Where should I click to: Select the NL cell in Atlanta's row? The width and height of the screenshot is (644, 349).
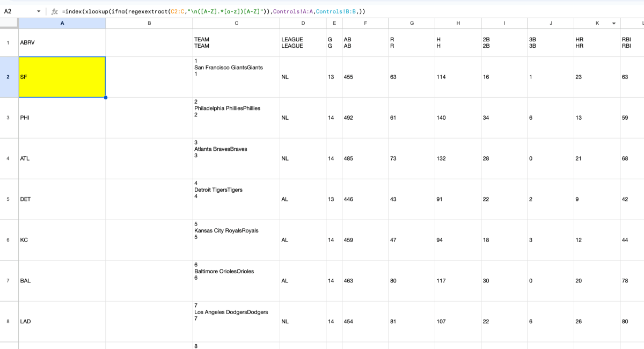303,158
